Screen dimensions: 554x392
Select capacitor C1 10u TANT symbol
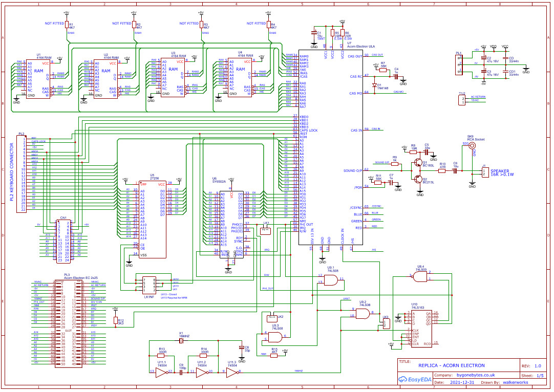314,33
